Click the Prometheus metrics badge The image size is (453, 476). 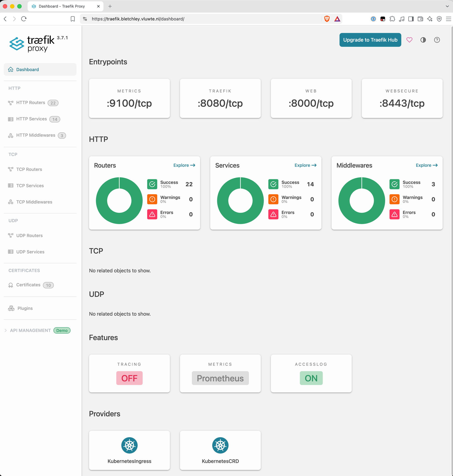click(220, 378)
